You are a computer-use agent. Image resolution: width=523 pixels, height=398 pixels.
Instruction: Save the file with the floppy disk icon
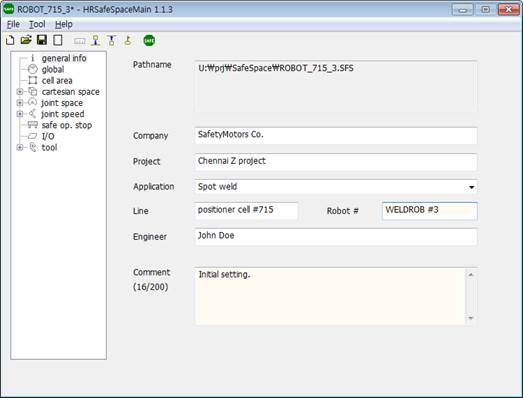(x=42, y=40)
